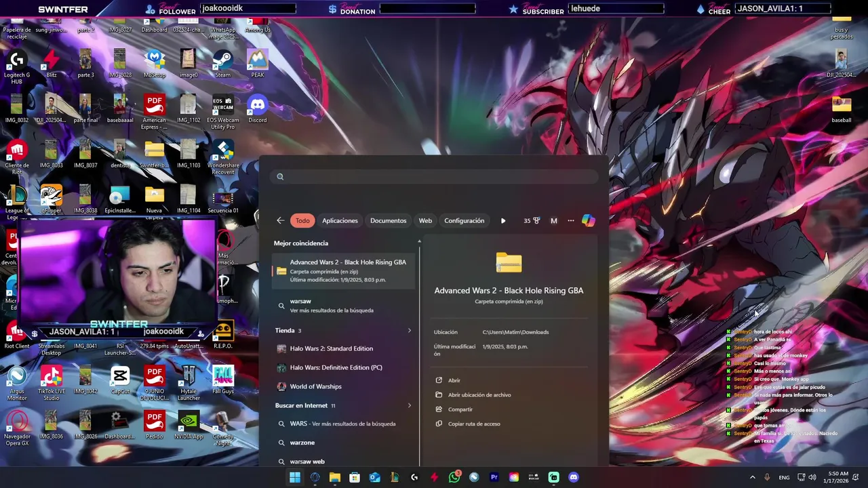Open the M account avatar
This screenshot has width=868, height=488.
click(553, 220)
